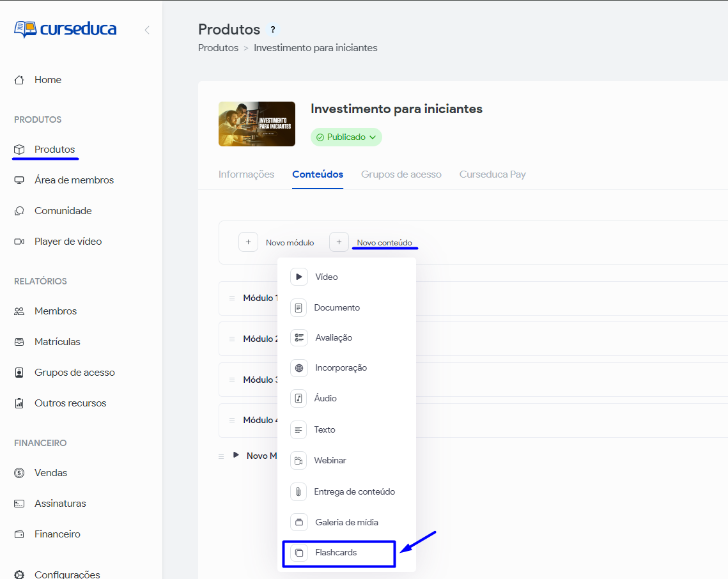This screenshot has width=728, height=579.
Task: Choose Texto in the content type menu
Action: (x=325, y=429)
